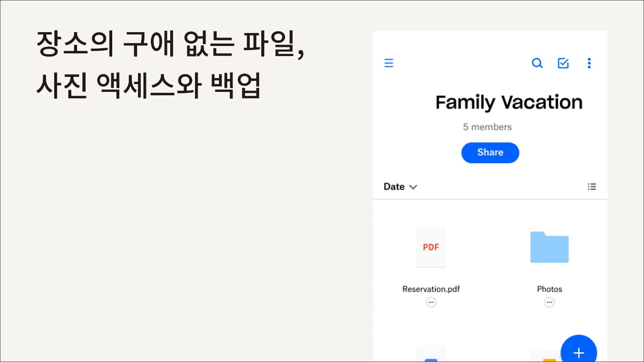Select the Search icon
Image resolution: width=644 pixels, height=362 pixels.
click(x=537, y=63)
